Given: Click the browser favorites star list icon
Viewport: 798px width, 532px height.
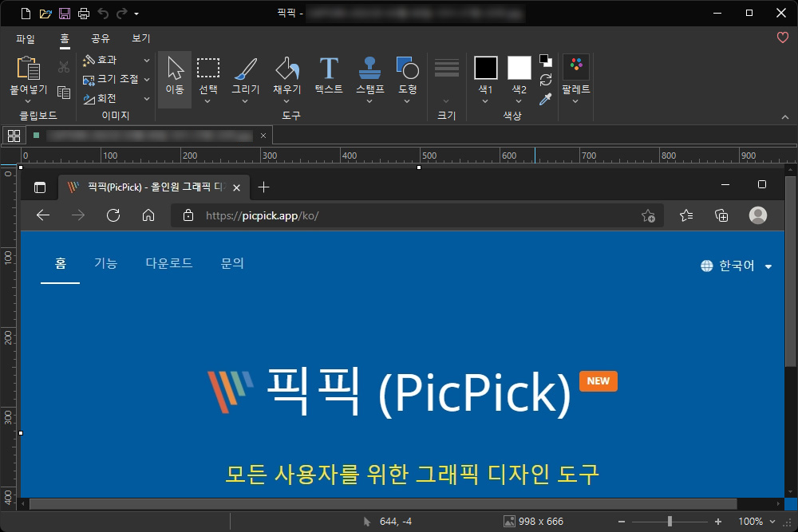Looking at the screenshot, I should (686, 215).
